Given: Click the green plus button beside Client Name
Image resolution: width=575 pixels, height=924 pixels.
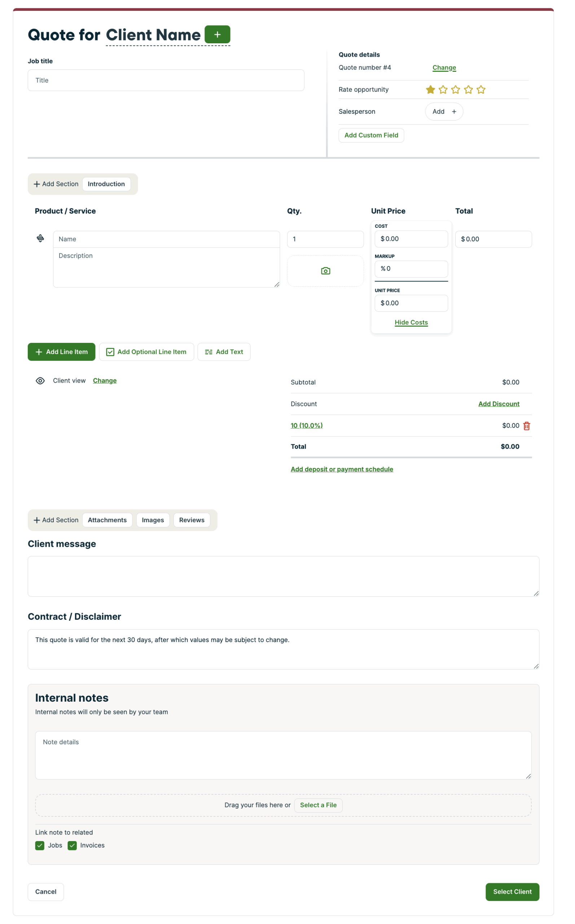Looking at the screenshot, I should click(217, 35).
